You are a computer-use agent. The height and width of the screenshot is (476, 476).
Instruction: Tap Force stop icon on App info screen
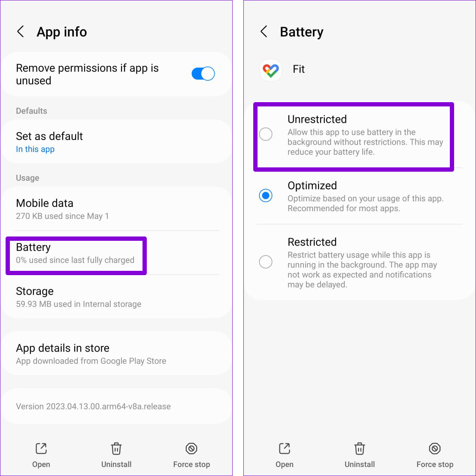click(191, 449)
